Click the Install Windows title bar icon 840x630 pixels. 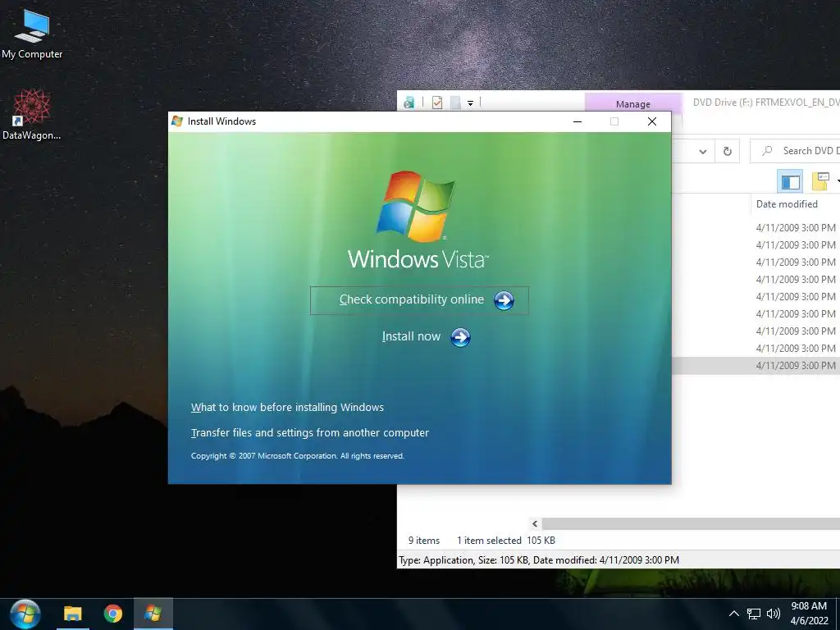point(177,121)
